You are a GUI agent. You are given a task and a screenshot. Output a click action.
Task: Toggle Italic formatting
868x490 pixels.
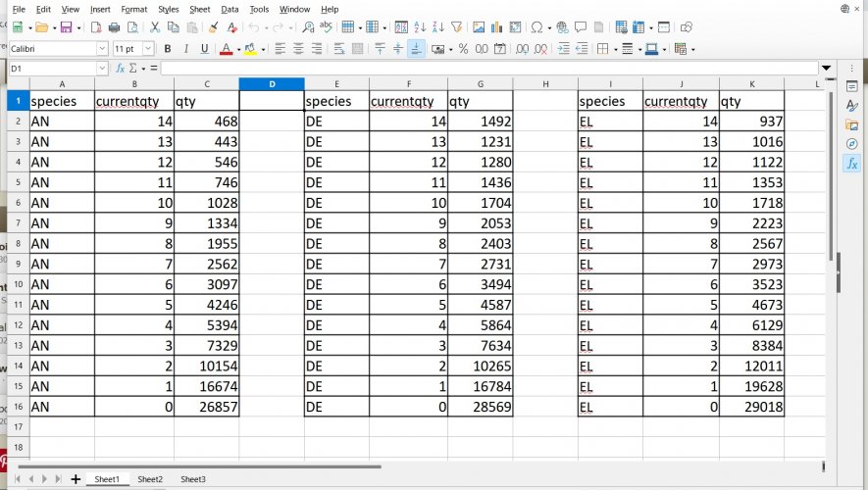coord(185,48)
